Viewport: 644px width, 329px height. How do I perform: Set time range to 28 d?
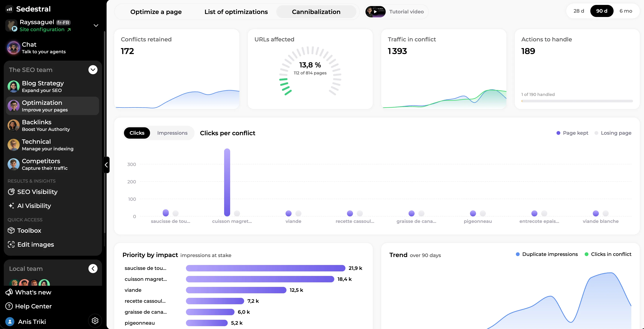[578, 11]
